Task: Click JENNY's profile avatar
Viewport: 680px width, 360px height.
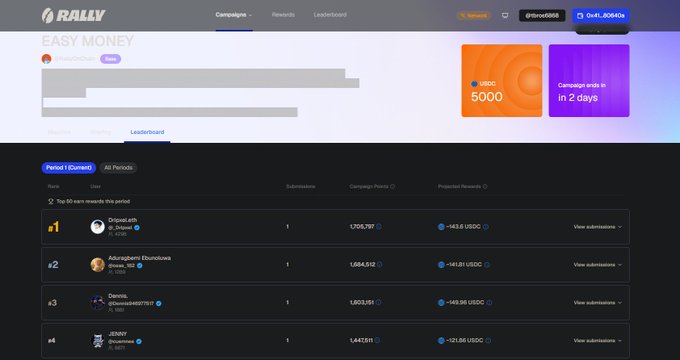Action: (x=98, y=340)
